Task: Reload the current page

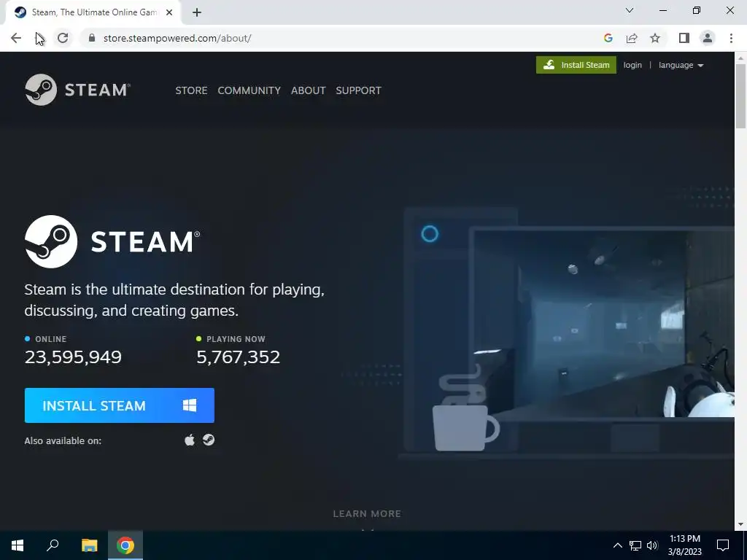Action: point(63,38)
